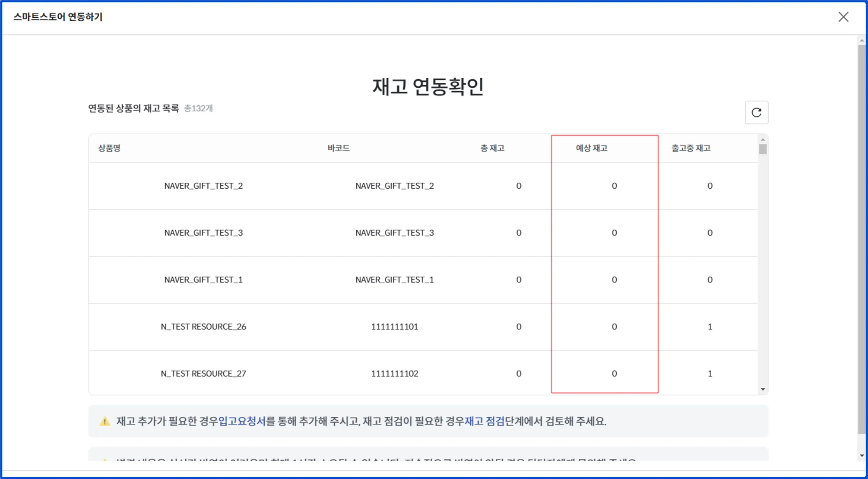
Task: Click the 총132개 count label
Action: pos(198,108)
